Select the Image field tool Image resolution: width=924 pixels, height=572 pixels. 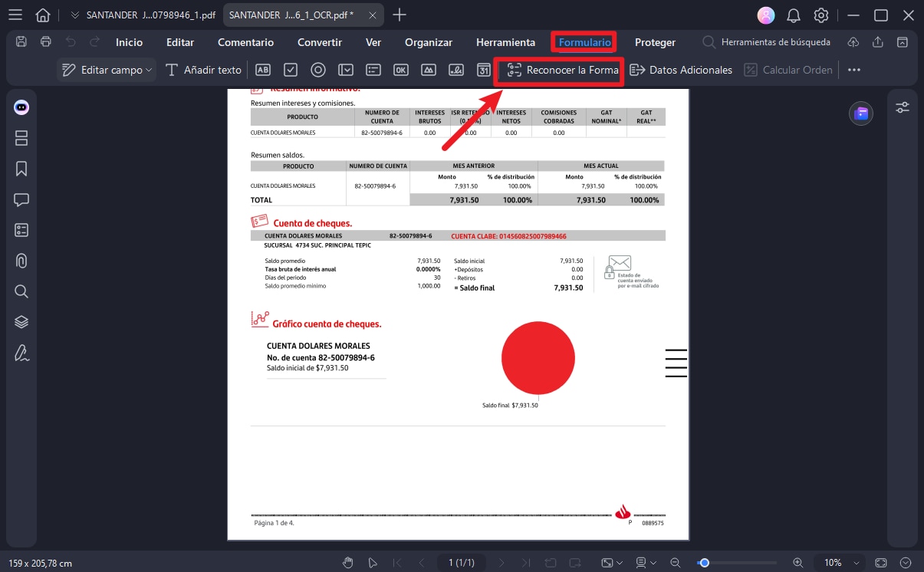pos(429,70)
